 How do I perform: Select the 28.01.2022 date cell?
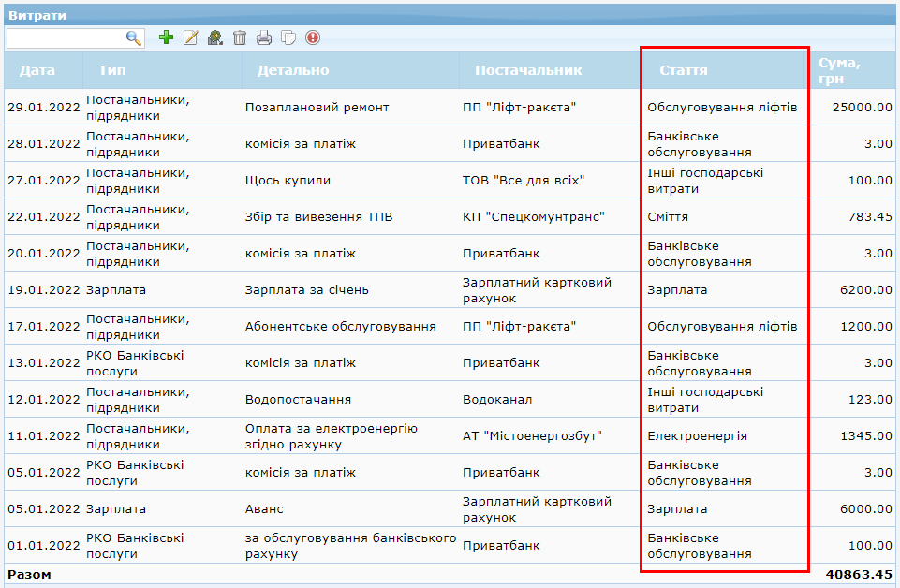pyautogui.click(x=44, y=144)
